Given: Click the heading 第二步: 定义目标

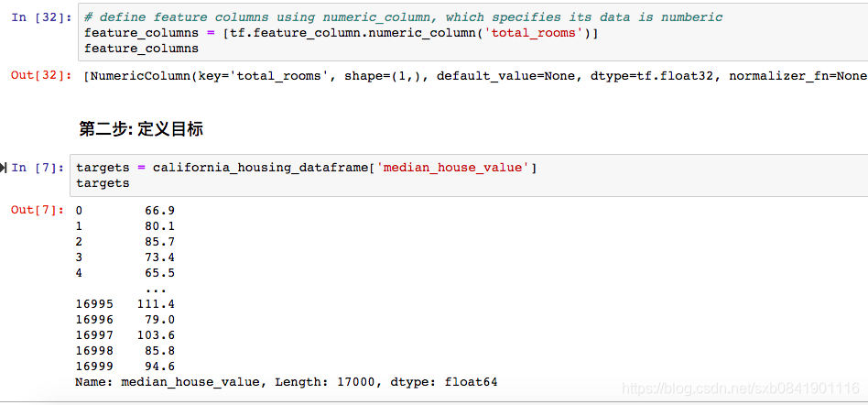Looking at the screenshot, I should [x=141, y=129].
